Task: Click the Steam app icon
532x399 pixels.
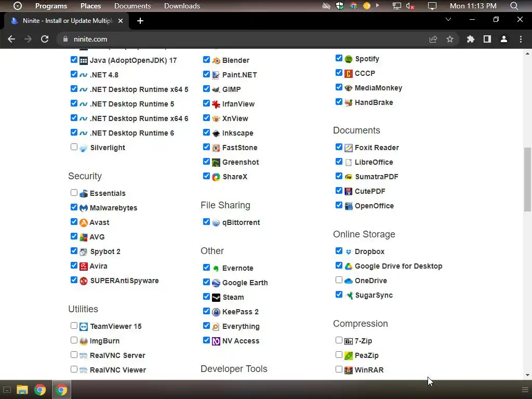Action: [216, 298]
